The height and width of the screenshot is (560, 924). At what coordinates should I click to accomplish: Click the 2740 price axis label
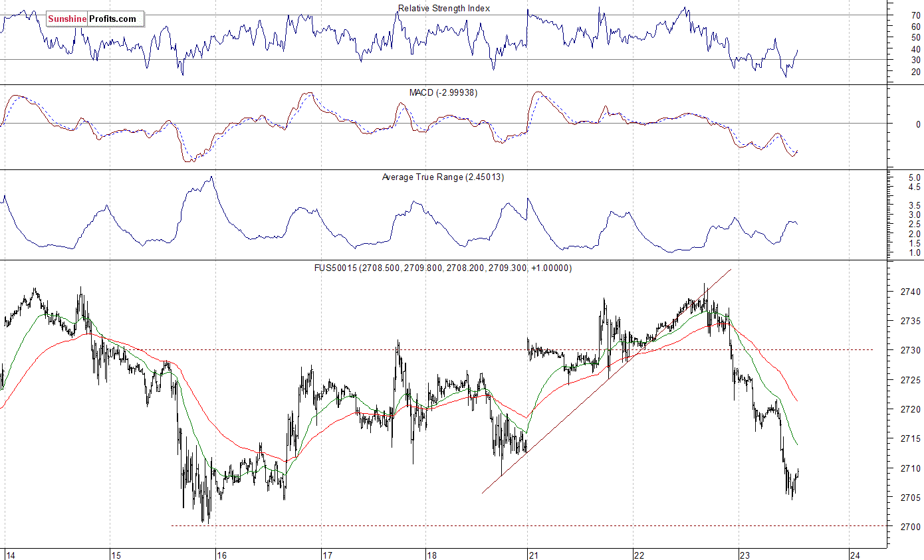click(x=910, y=292)
